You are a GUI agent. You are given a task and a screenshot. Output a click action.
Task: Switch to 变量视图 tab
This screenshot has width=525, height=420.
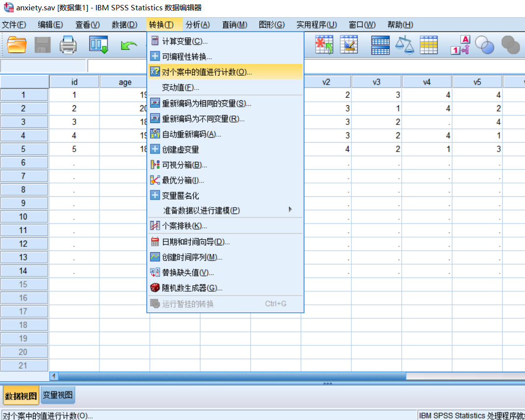pyautogui.click(x=58, y=395)
